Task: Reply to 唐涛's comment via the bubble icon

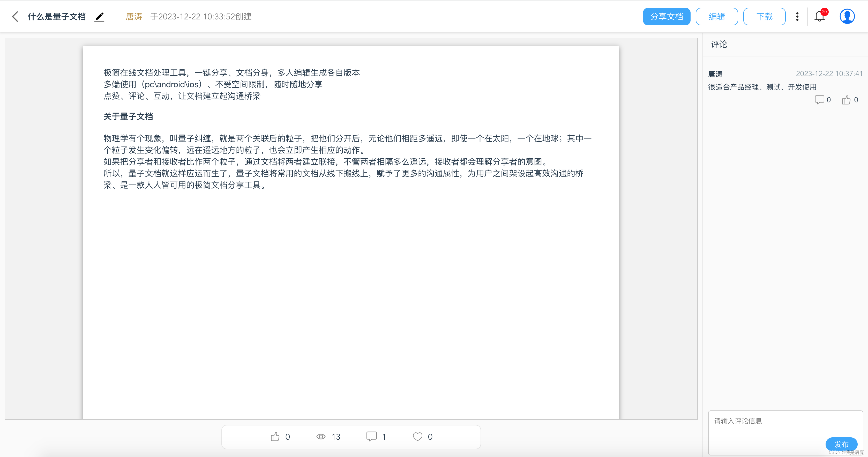Action: tap(819, 100)
